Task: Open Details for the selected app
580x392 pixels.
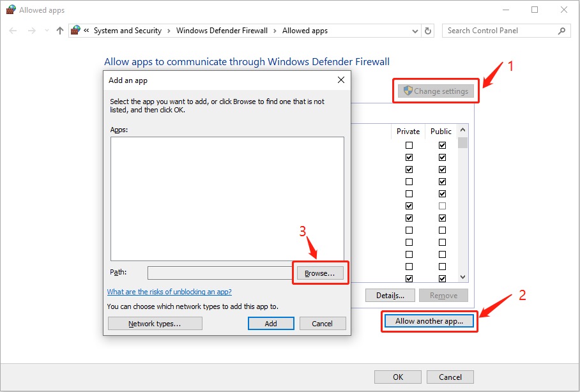Action: tap(390, 296)
